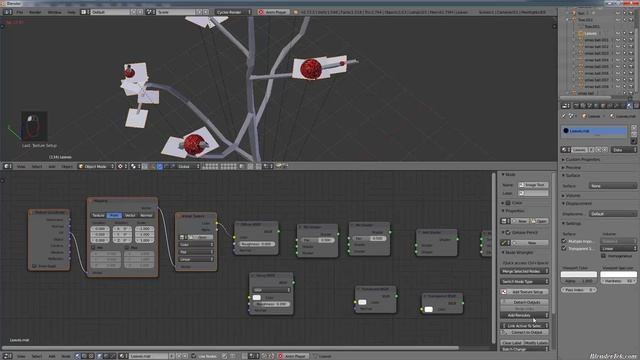Click the Viewport Specular color swatch

618,275
